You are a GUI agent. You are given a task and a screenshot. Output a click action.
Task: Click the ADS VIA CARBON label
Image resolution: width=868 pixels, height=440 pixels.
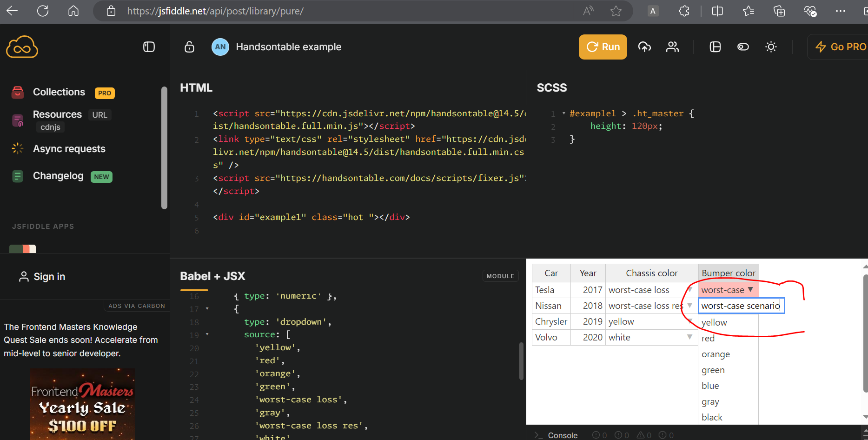[137, 306]
